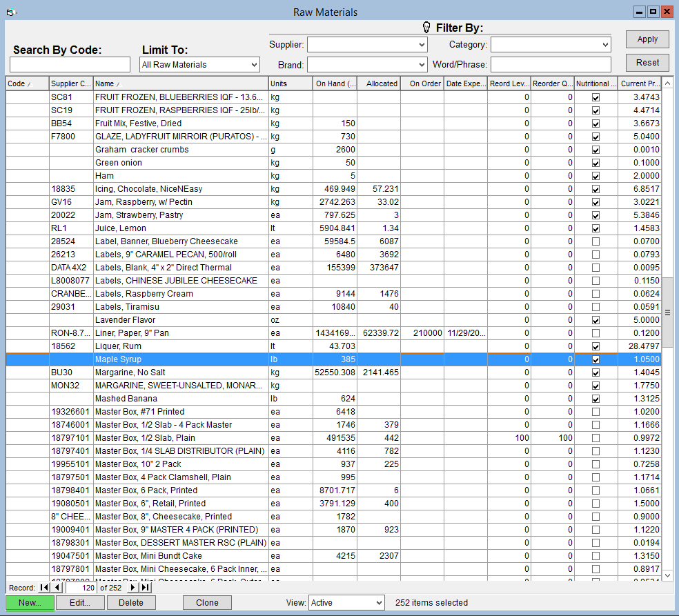This screenshot has width=679, height=616.
Task: Open the Category filter dropdown
Action: point(605,45)
